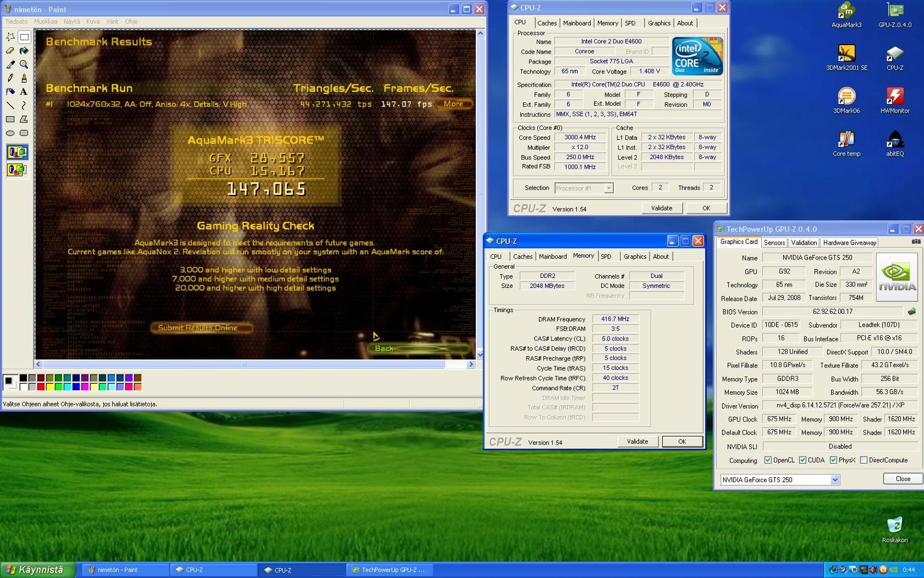This screenshot has height=578, width=924.
Task: Select the Ellipse tool in Paint
Action: coord(10,133)
